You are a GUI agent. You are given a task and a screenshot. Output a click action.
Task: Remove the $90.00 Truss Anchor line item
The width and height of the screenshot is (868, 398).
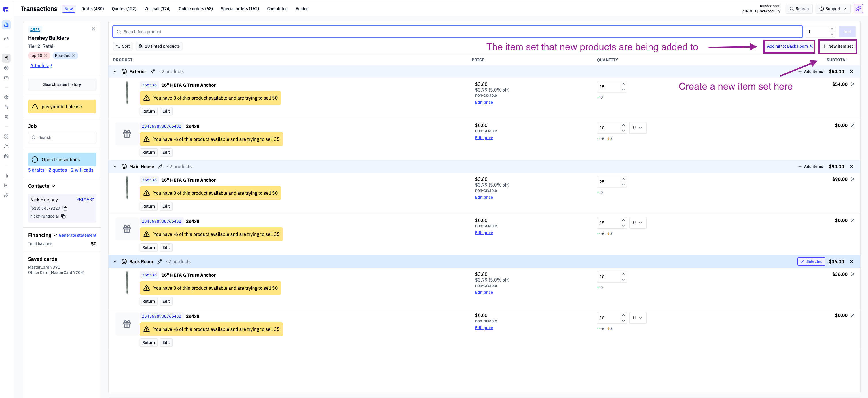(853, 179)
